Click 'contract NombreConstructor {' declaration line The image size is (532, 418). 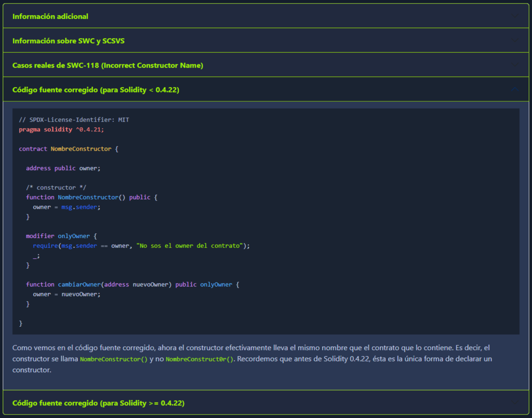pyautogui.click(x=69, y=149)
